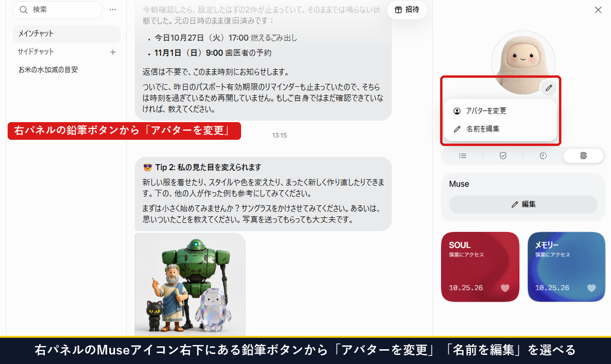Open the SOUL card
The image size is (611, 364).
pos(480,267)
